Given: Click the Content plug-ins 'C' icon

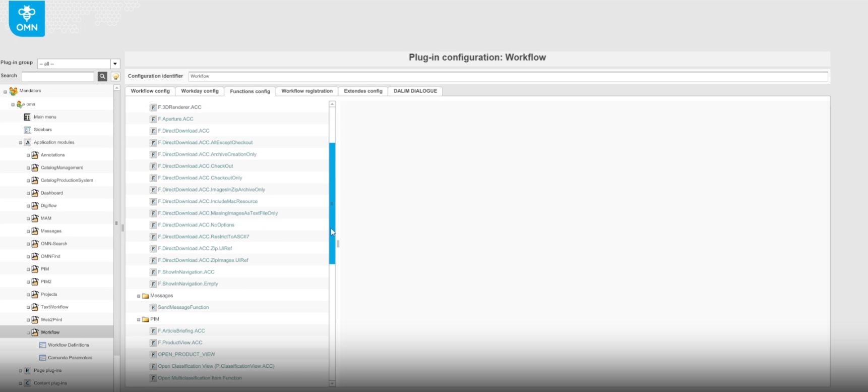Looking at the screenshot, I should click(x=28, y=383).
